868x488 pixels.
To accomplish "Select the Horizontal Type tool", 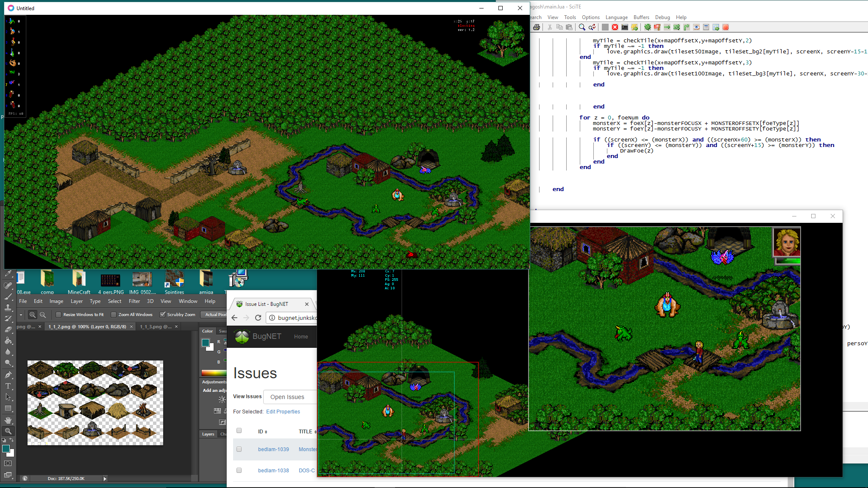I will (x=8, y=386).
